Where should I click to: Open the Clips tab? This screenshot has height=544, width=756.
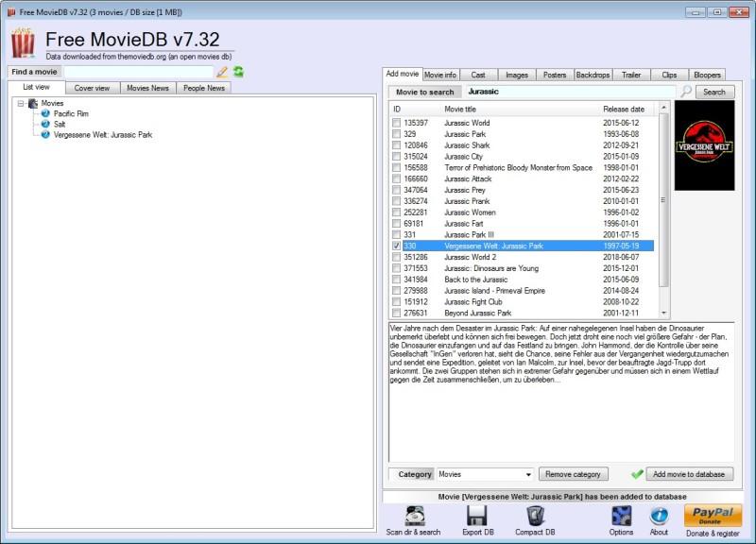click(x=669, y=75)
